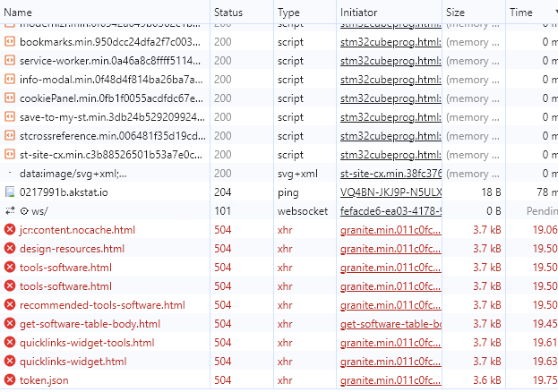This screenshot has width=558, height=392.
Task: Click the script icon beside cookiePanel.min
Action: tap(10, 98)
